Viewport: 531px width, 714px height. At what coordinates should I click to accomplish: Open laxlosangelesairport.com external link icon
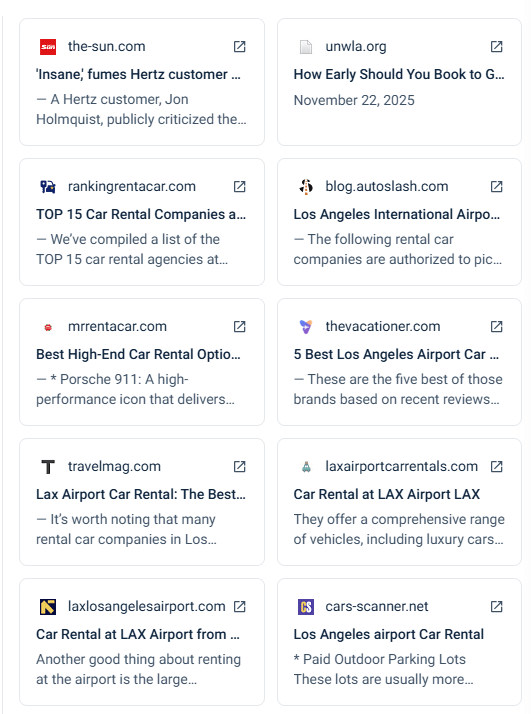tap(240, 607)
